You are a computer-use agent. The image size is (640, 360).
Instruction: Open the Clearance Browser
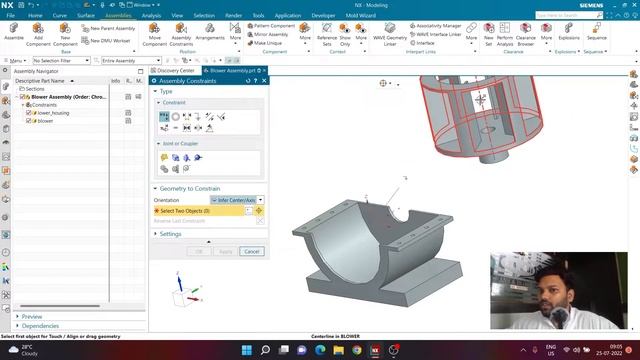pos(525,34)
